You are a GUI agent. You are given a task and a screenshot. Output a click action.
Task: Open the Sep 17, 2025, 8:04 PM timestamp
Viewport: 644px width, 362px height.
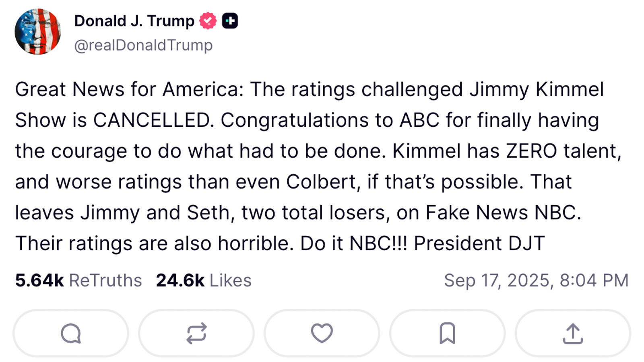(x=536, y=280)
